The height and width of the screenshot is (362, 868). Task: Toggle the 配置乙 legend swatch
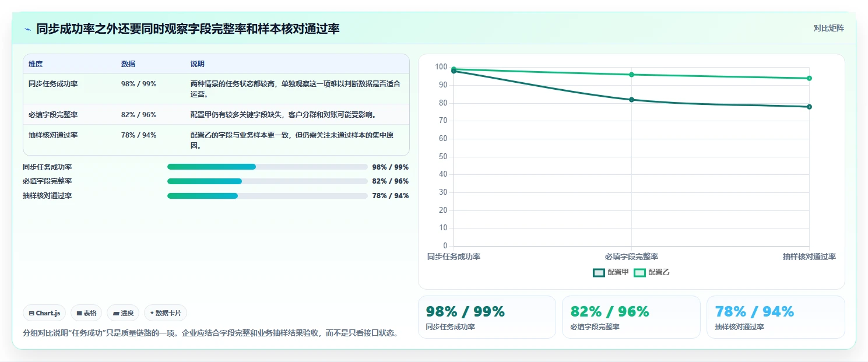[x=639, y=272]
